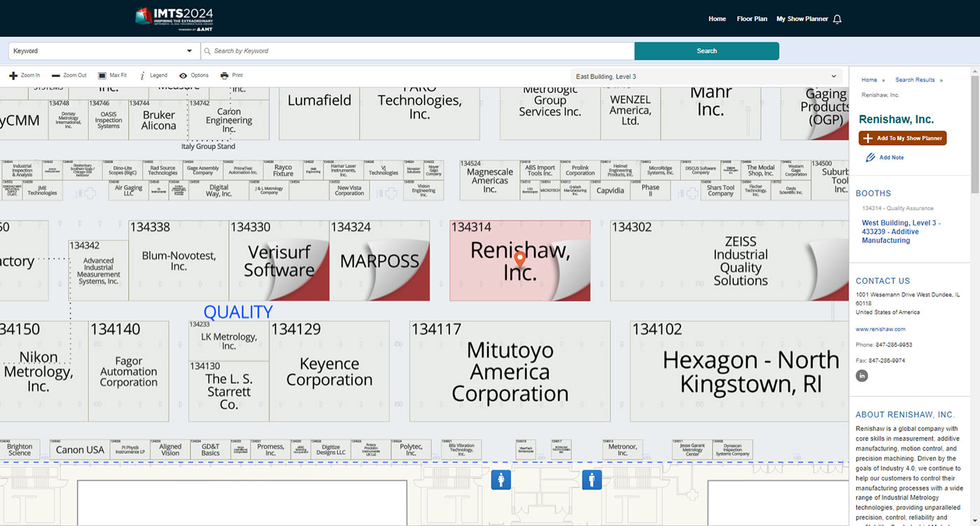Select the Brighton Science booth
Screen dimensions: 980x526
pyautogui.click(x=20, y=449)
